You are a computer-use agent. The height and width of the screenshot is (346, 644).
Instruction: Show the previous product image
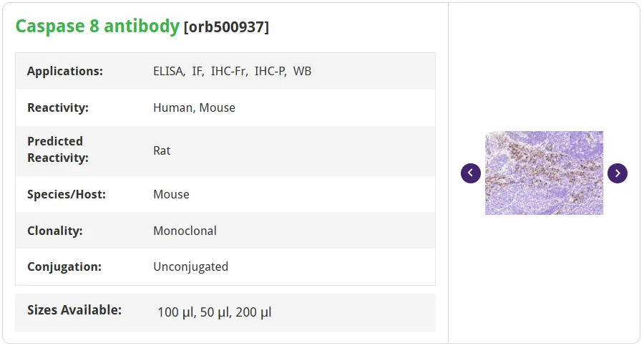[x=471, y=173]
